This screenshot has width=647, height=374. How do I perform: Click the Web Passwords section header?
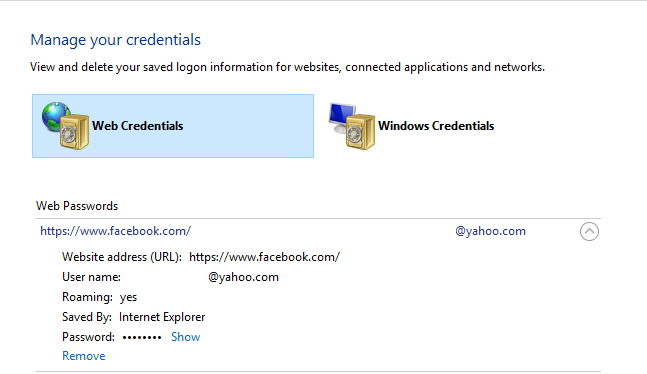click(x=77, y=206)
